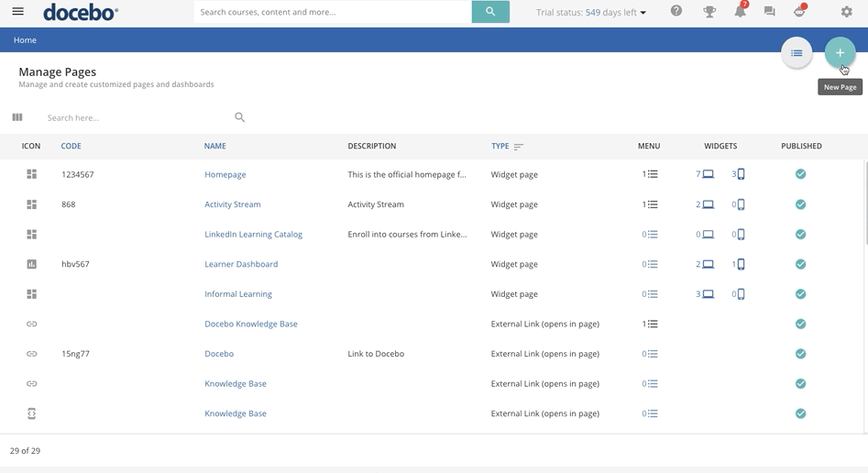This screenshot has width=868, height=473.
Task: Open the notifications bell
Action: [x=740, y=11]
